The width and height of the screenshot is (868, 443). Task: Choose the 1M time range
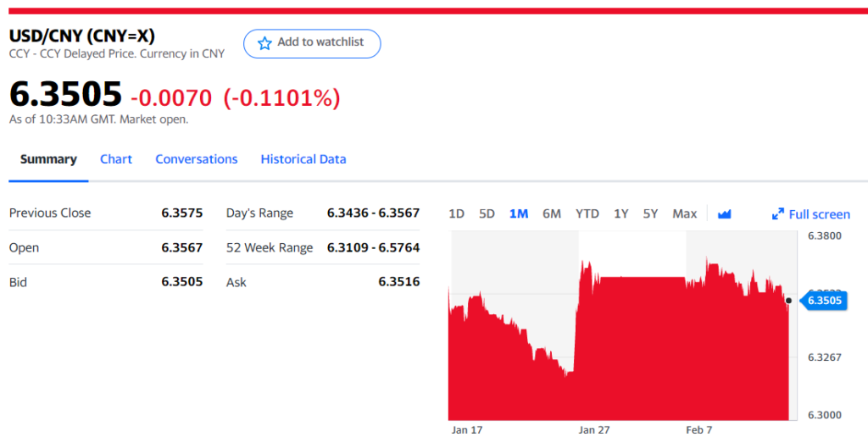pos(519,213)
